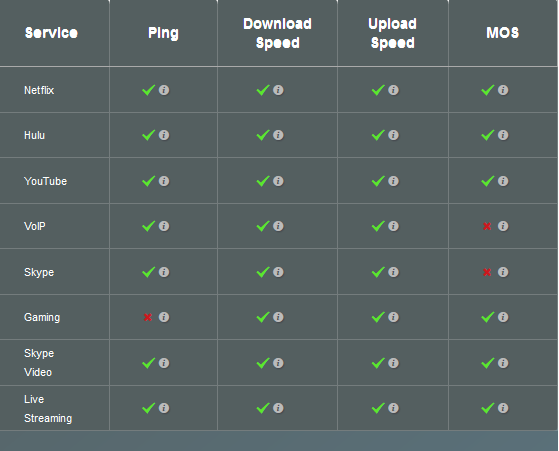Click info icon for Skype Video Download Speed

pyautogui.click(x=278, y=363)
